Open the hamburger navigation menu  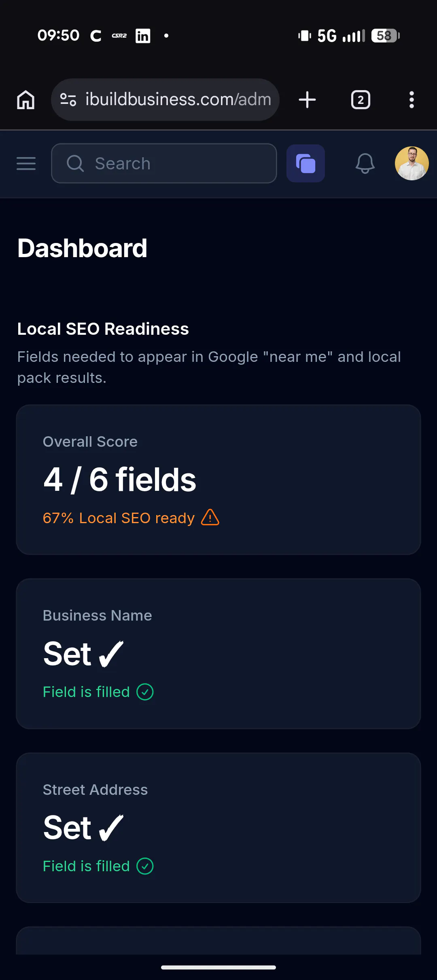26,164
